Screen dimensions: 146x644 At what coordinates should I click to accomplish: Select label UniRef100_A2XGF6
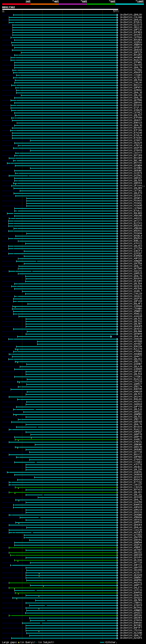131,638
